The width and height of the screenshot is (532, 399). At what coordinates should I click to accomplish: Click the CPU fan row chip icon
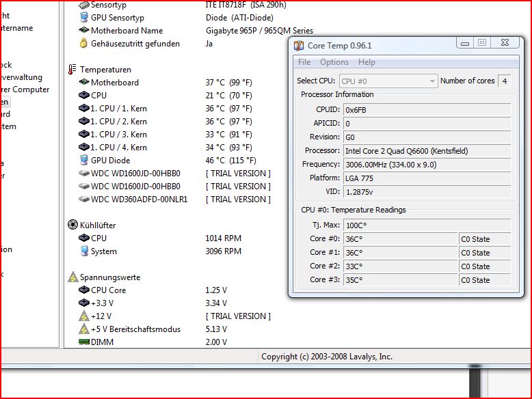(84, 238)
